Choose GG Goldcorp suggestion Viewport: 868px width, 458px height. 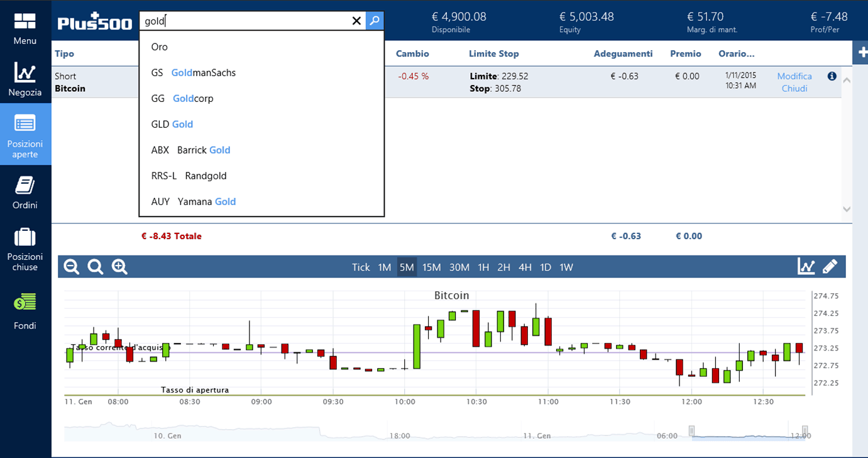261,98
